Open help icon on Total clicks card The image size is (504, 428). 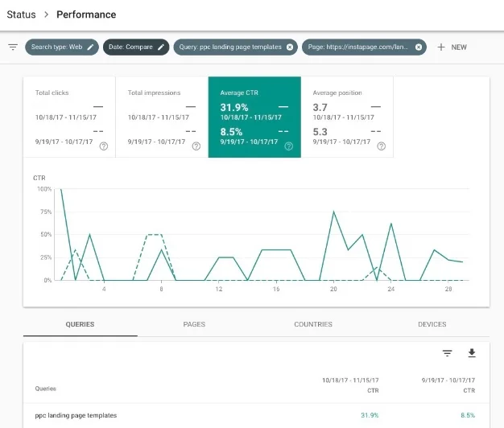click(104, 146)
